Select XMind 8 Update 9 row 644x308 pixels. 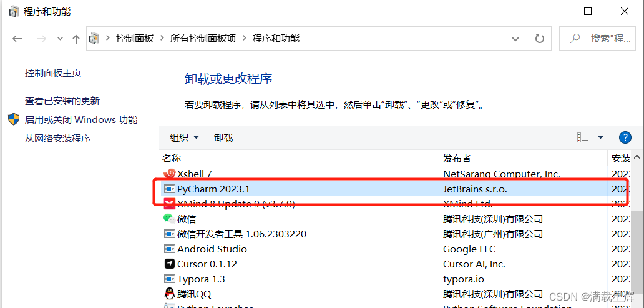pyautogui.click(x=394, y=204)
